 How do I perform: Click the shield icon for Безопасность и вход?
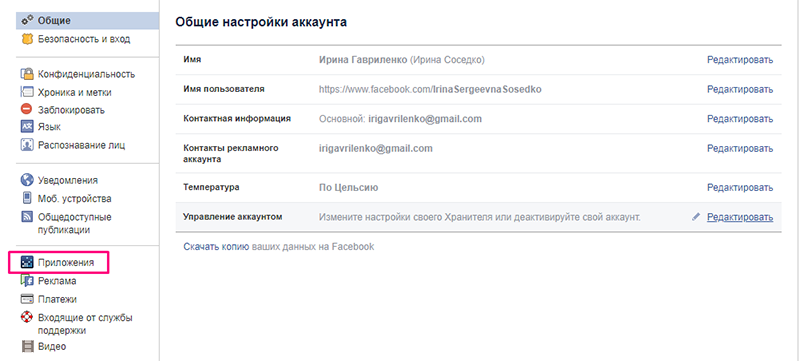27,39
